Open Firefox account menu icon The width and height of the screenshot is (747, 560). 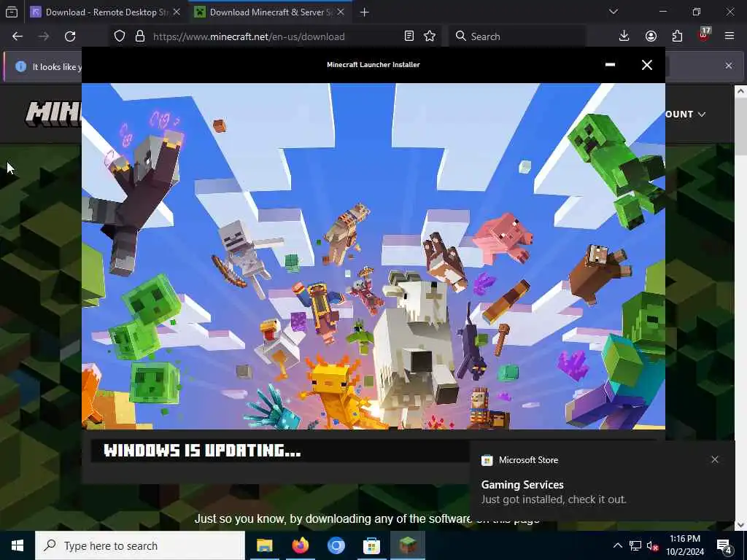[651, 36]
